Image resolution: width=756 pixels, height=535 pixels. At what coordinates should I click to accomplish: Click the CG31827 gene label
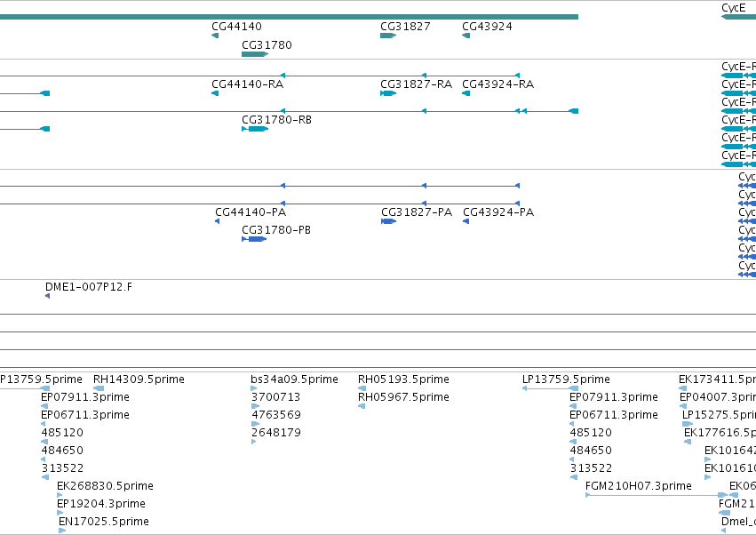pyautogui.click(x=405, y=27)
